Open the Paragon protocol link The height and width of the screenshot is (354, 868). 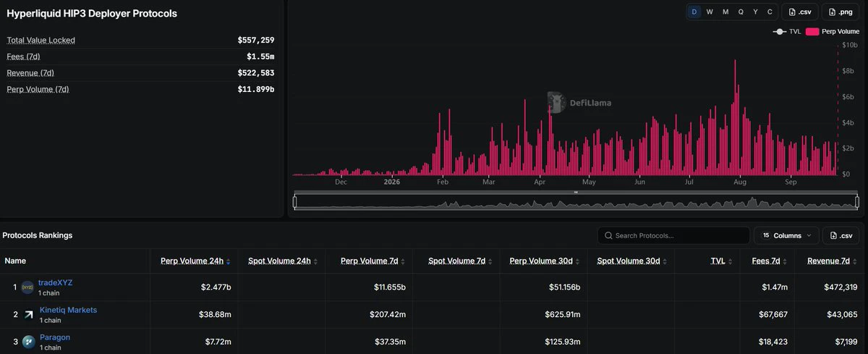pos(55,337)
